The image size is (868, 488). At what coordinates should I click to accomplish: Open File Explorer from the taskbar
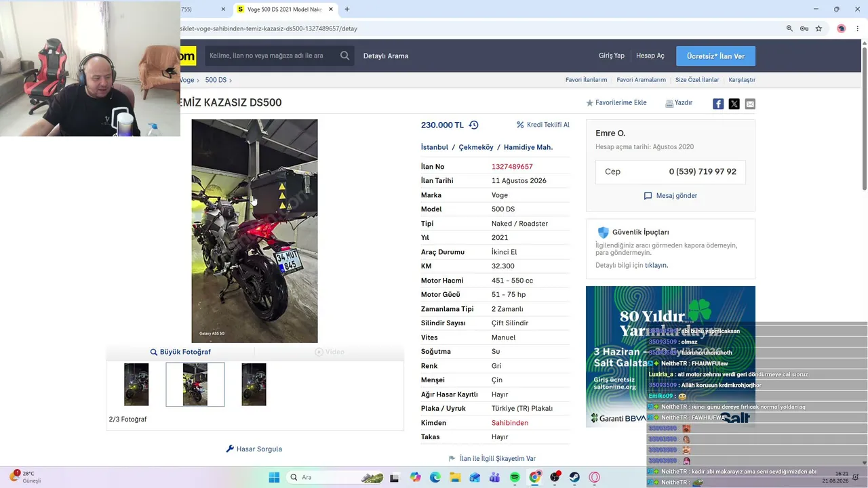(455, 477)
